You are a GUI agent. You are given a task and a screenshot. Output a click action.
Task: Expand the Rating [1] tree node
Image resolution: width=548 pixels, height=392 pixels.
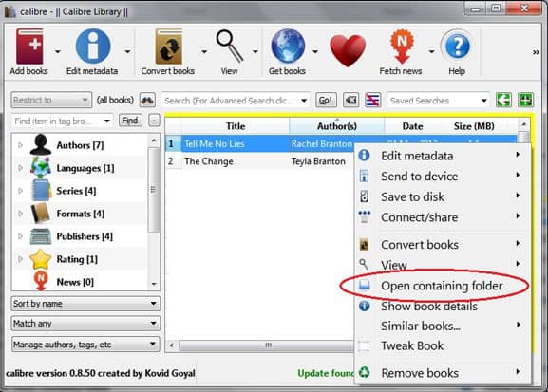[20, 259]
